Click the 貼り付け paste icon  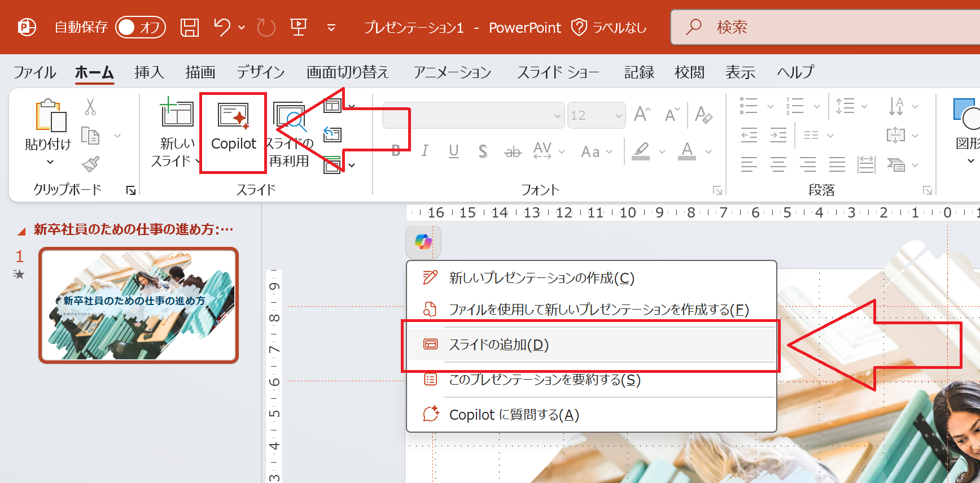click(x=51, y=115)
